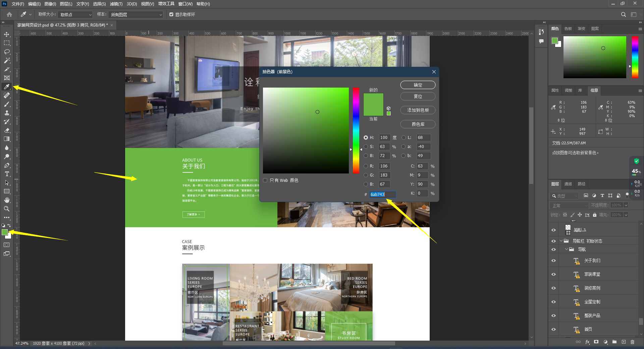Select the Move tool

pyautogui.click(x=7, y=34)
